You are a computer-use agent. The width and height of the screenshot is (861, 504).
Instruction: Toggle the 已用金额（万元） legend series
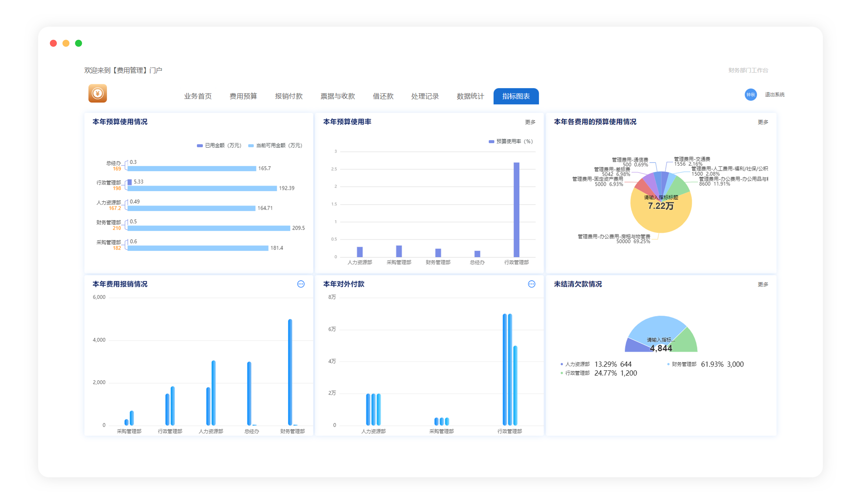pyautogui.click(x=219, y=146)
